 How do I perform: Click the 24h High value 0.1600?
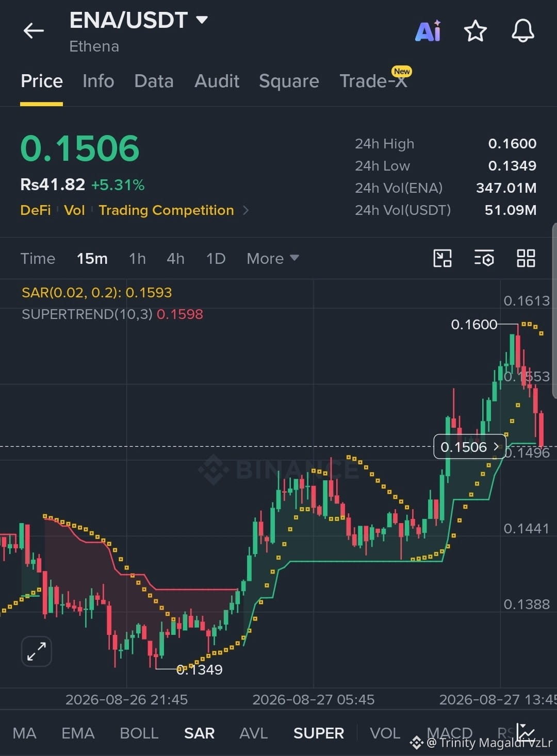tap(512, 143)
